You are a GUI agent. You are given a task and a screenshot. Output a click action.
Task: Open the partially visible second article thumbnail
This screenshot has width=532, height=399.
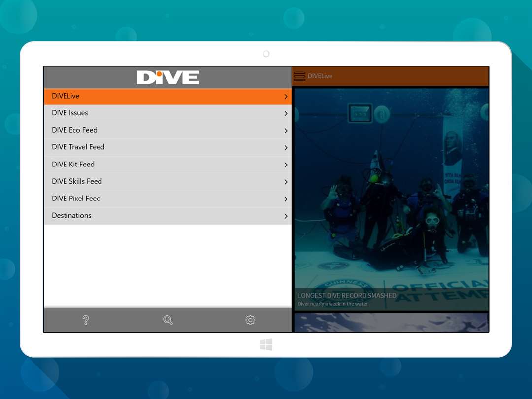[391, 322]
